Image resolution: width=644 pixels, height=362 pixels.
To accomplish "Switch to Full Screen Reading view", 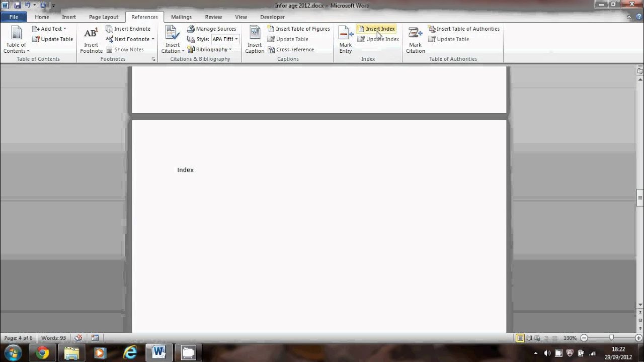I will pos(529,338).
